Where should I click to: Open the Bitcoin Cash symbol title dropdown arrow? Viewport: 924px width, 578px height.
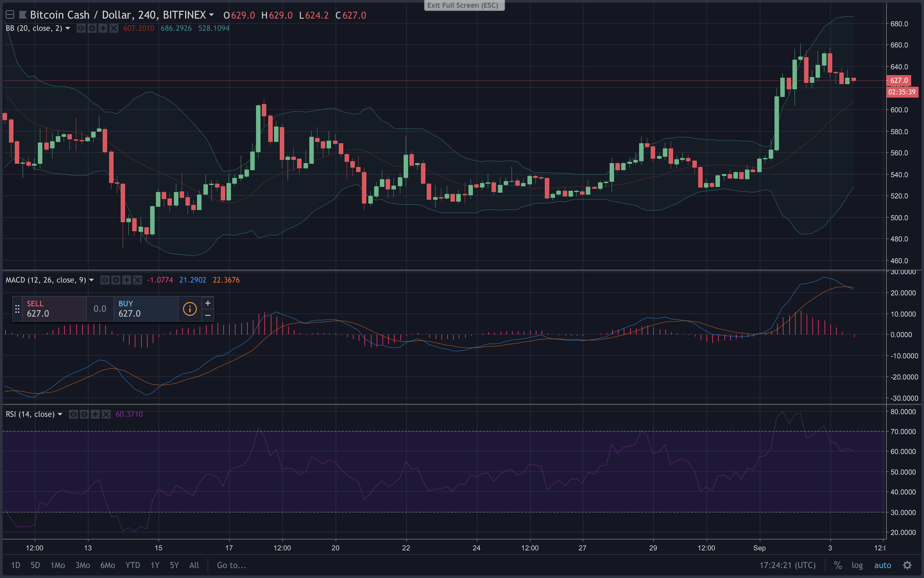(x=211, y=15)
